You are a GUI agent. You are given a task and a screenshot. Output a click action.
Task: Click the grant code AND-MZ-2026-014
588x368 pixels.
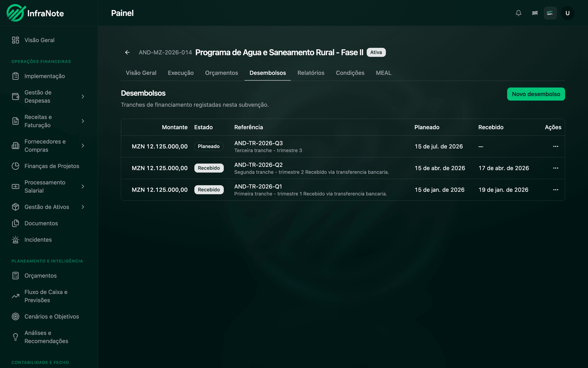(x=165, y=52)
